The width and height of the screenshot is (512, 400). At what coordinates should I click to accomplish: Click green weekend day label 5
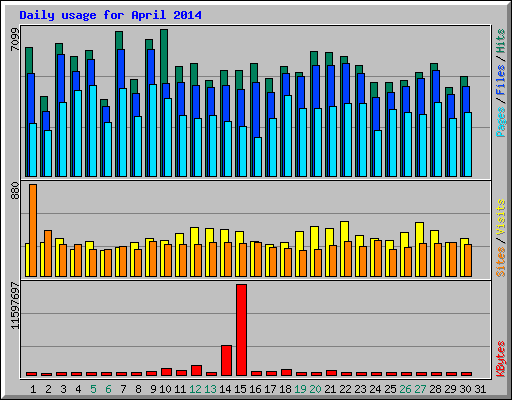click(93, 389)
